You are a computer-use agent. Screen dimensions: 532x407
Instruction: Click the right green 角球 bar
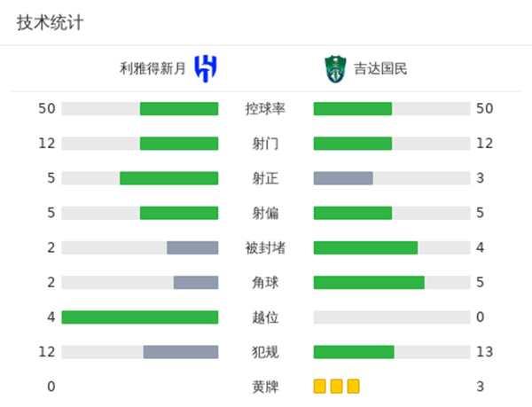pyautogui.click(x=369, y=283)
